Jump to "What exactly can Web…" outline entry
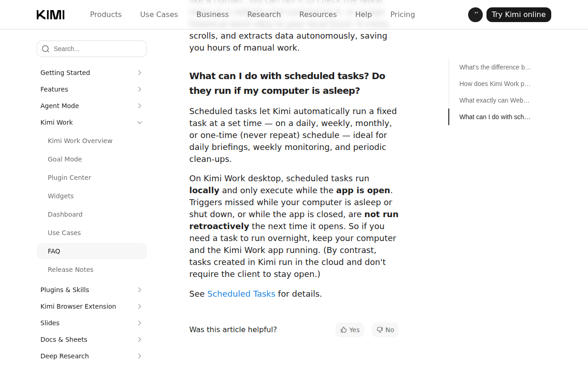 [x=495, y=100]
